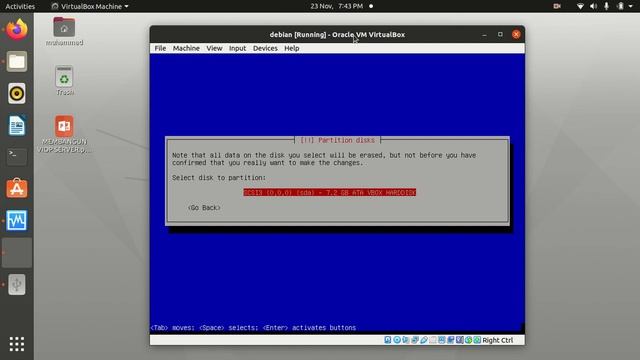The width and height of the screenshot is (640, 360).
Task: Click Activities in the top bar
Action: [x=20, y=6]
